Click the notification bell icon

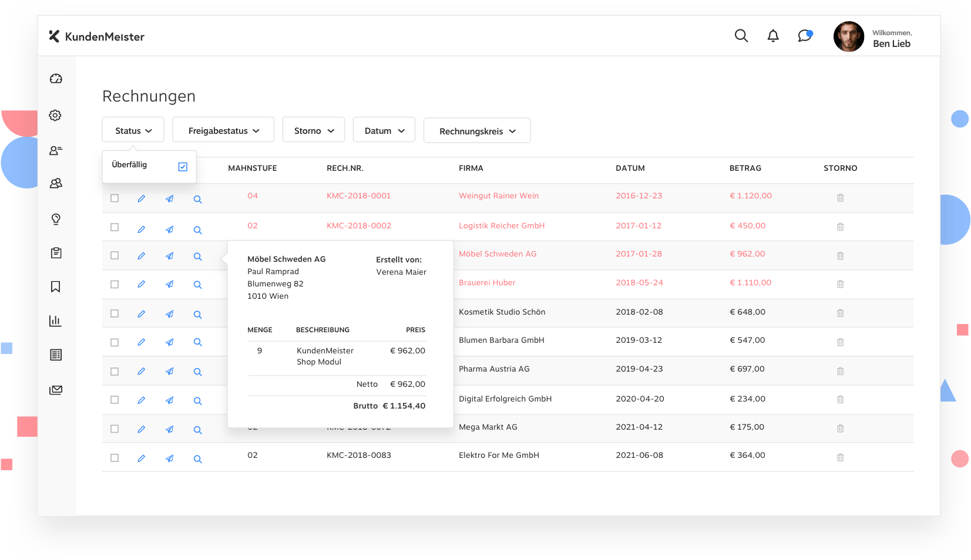[773, 36]
